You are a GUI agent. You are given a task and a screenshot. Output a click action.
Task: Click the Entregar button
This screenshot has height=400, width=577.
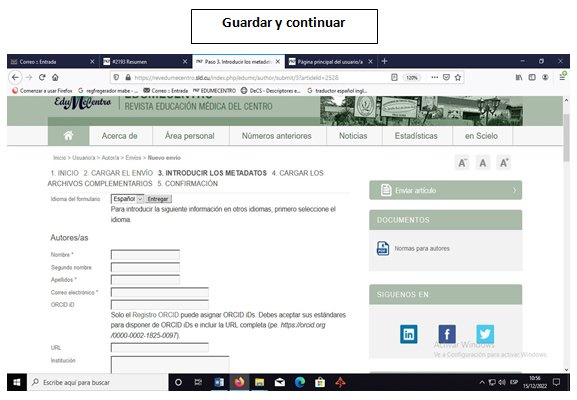(157, 199)
